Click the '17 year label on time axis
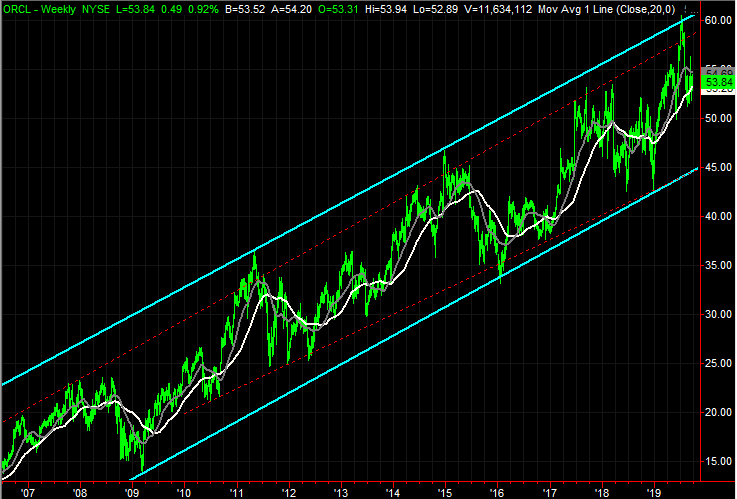This screenshot has height=499, width=737. pyautogui.click(x=549, y=492)
